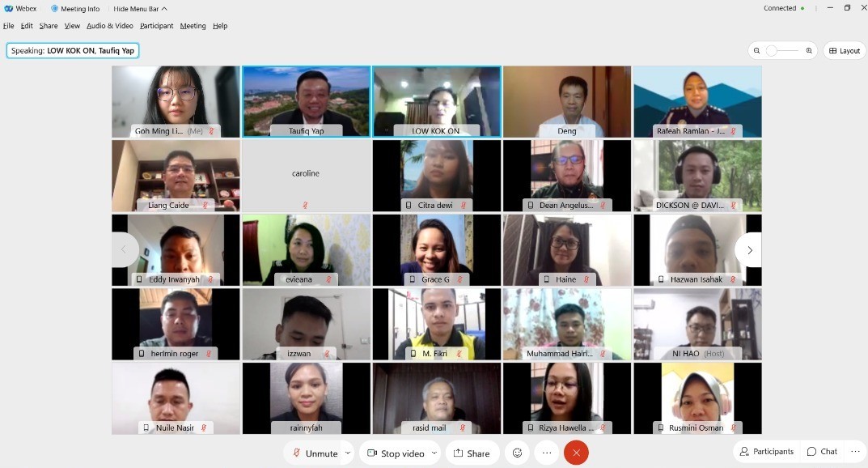Click the Share content button
The height and width of the screenshot is (468, 868).
(x=472, y=453)
